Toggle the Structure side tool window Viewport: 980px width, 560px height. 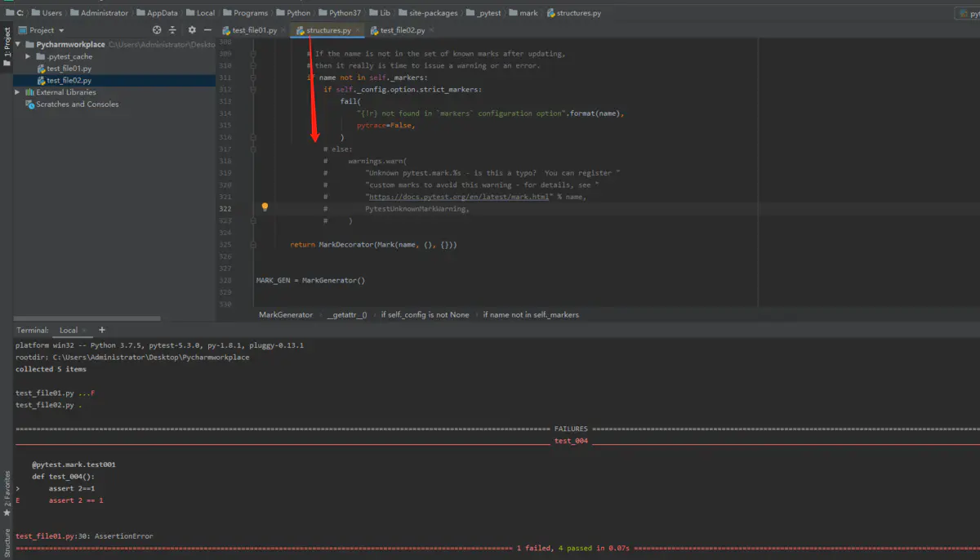(7, 543)
